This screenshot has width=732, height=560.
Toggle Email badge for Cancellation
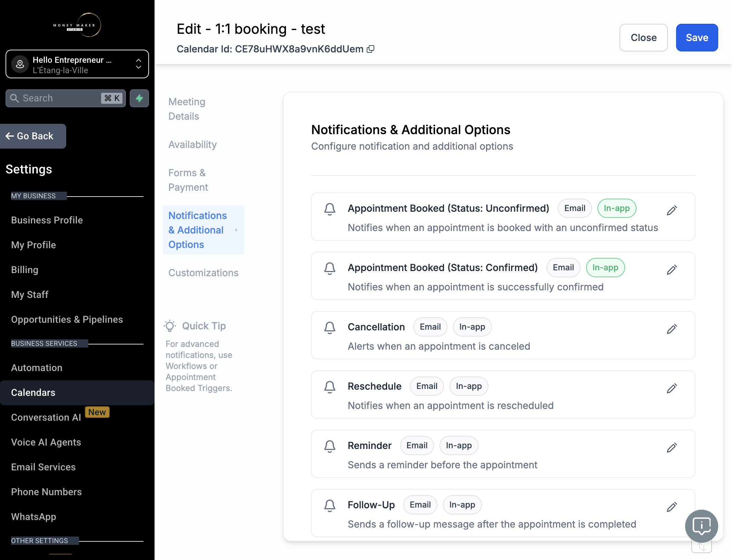pyautogui.click(x=430, y=327)
